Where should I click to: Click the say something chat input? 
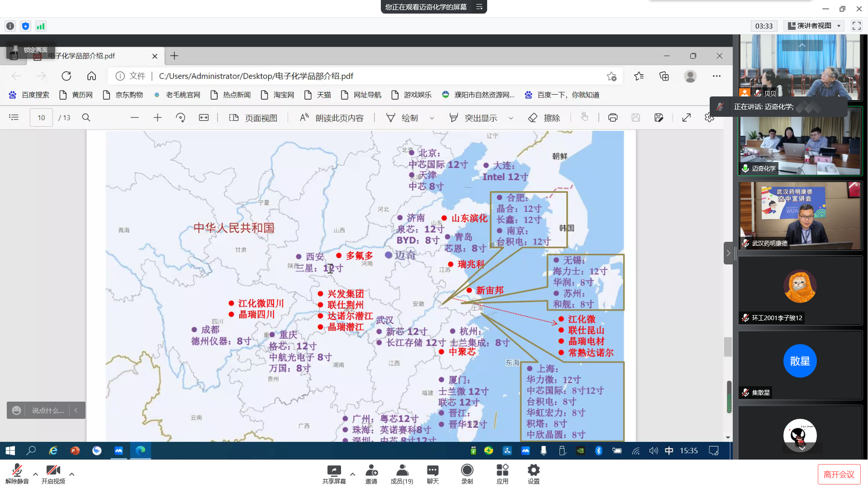(47, 410)
